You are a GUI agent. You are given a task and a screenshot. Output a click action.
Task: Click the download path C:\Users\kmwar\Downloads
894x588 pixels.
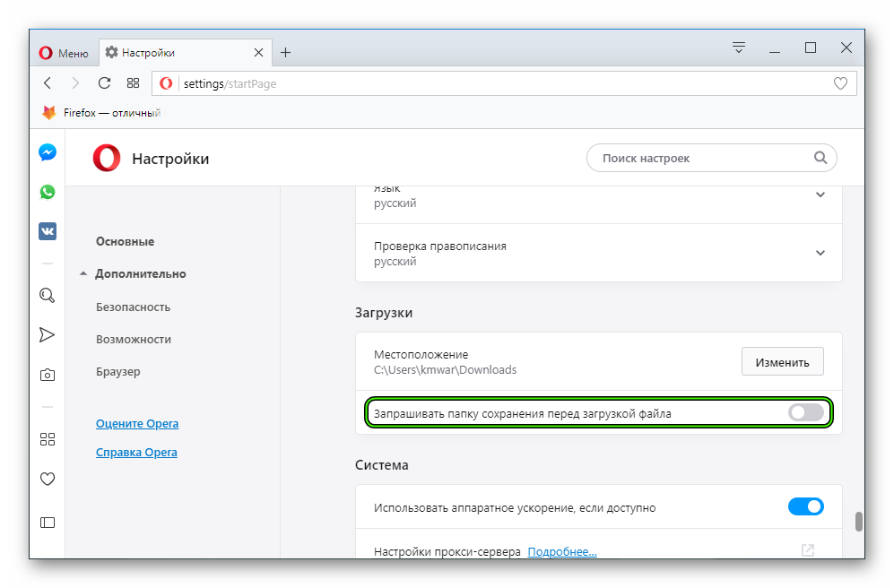click(x=446, y=370)
